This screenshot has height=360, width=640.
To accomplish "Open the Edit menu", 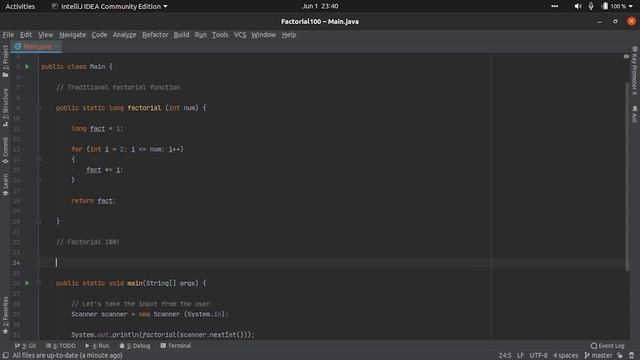I will tap(26, 35).
